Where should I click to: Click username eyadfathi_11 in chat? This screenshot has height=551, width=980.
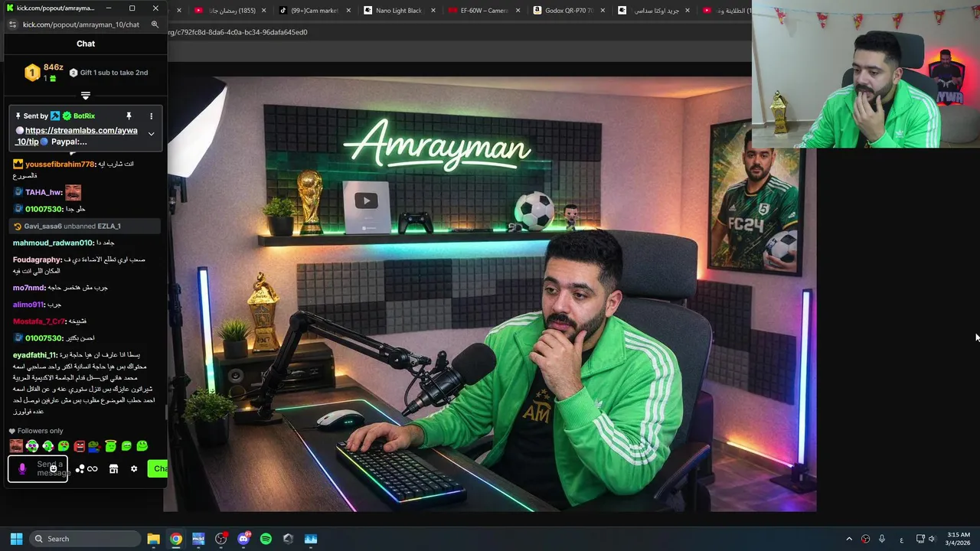tap(34, 356)
